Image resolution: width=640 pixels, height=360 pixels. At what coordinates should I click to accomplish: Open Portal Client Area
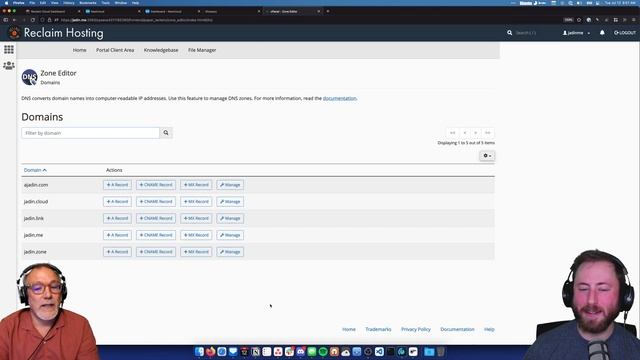pos(115,50)
